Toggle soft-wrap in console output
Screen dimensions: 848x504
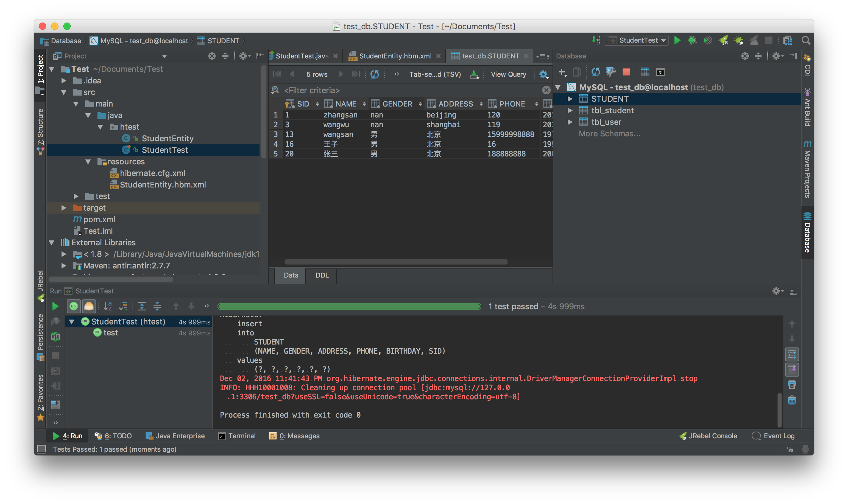(x=792, y=355)
